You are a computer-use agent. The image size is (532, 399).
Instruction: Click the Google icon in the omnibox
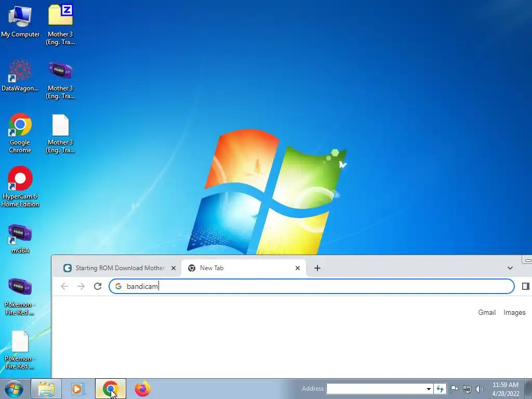tap(118, 286)
